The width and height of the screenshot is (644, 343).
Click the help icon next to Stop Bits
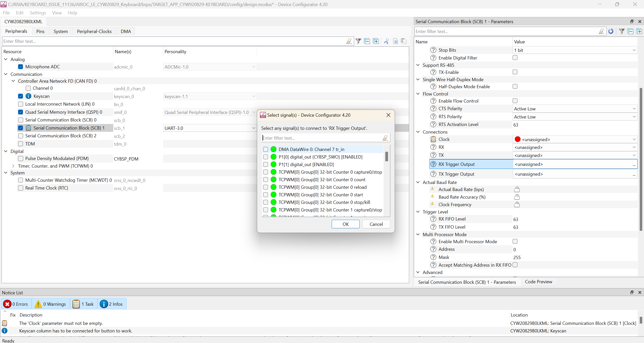click(x=433, y=50)
